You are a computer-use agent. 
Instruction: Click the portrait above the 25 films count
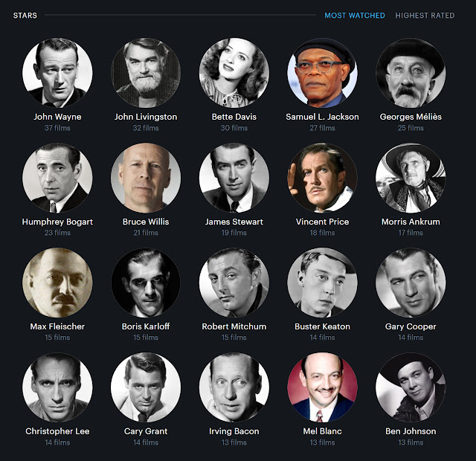(x=411, y=73)
